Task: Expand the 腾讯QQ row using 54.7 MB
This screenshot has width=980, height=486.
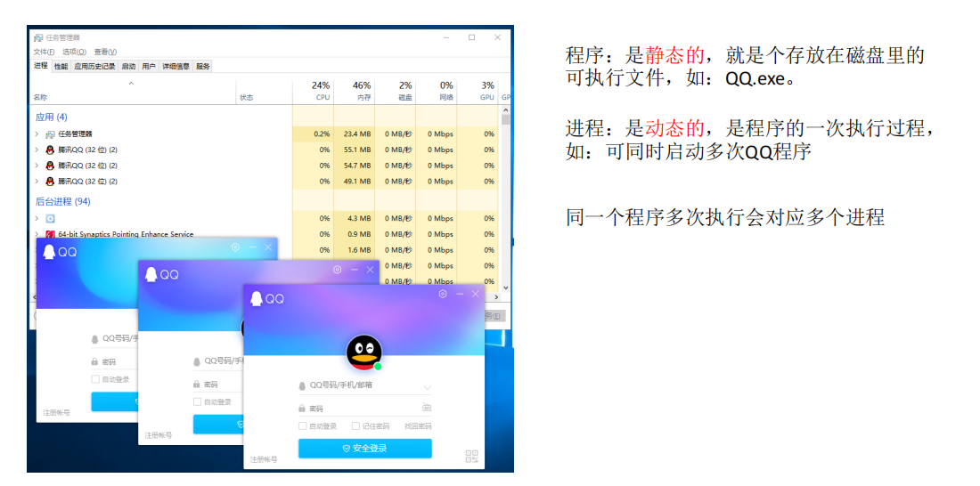Action: [37, 166]
